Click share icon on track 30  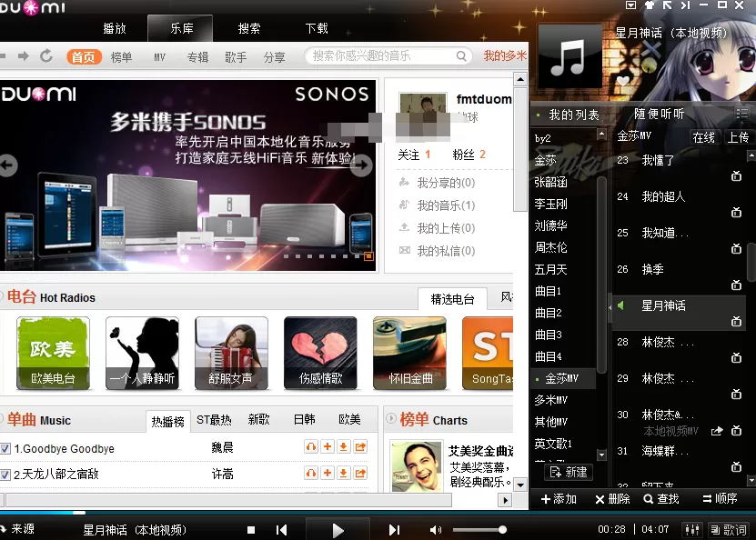[x=717, y=431]
